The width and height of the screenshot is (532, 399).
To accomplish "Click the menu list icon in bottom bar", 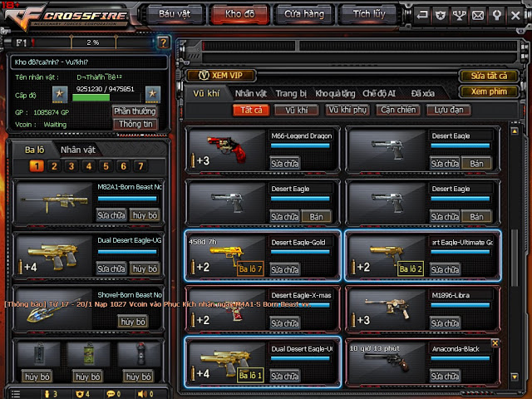I will (x=15, y=394).
